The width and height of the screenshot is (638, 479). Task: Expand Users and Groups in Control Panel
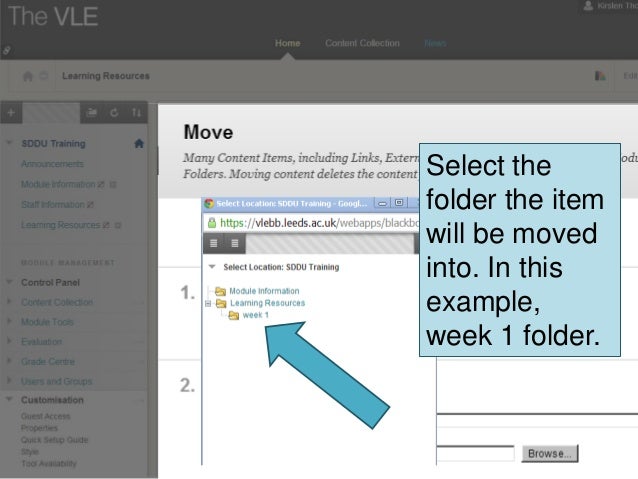click(9, 381)
